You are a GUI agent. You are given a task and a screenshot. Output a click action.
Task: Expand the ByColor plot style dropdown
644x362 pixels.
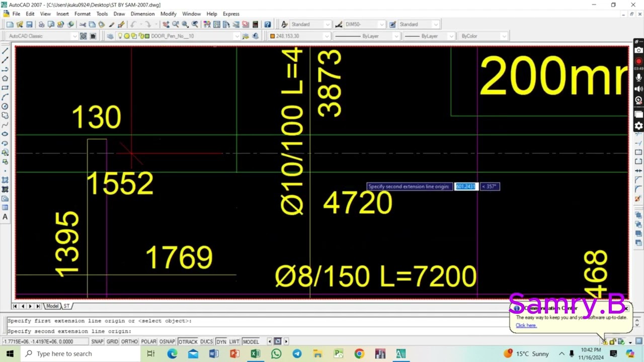click(x=504, y=36)
